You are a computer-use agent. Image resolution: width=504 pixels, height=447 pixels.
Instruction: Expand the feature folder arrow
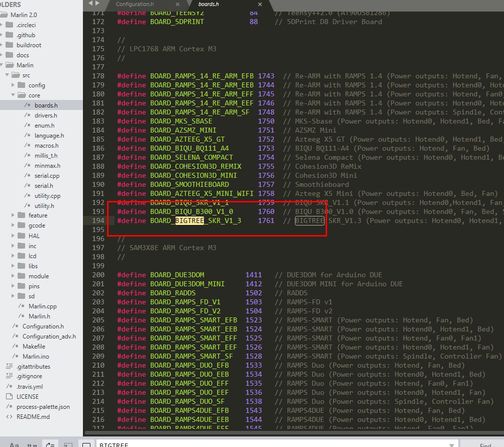pyautogui.click(x=13, y=215)
